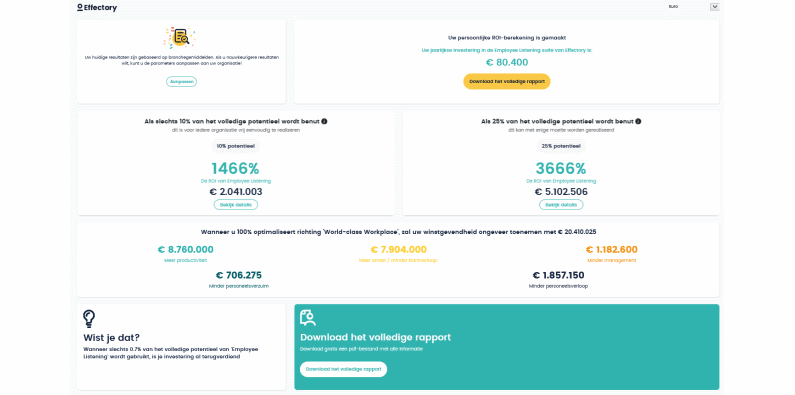The image size is (795, 395).
Task: Open Bekijk details under € 5.102.506
Action: pyautogui.click(x=561, y=205)
